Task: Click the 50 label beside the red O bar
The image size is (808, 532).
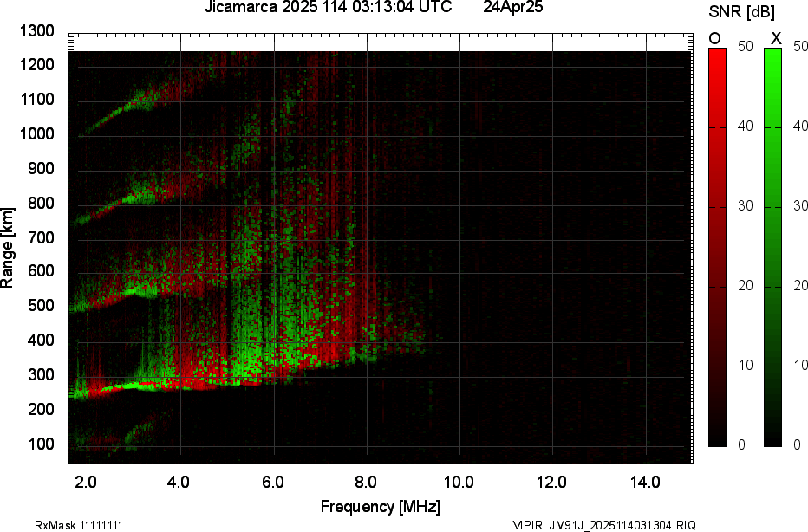Action: tap(746, 46)
